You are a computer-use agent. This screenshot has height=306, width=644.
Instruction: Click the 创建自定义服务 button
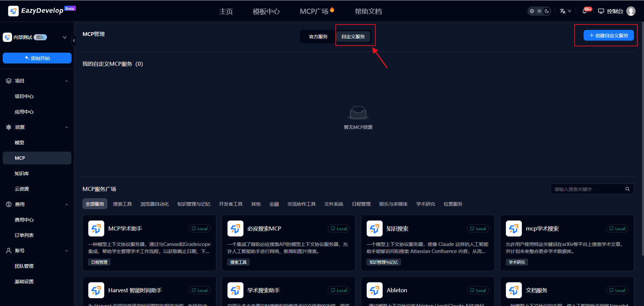[x=608, y=36]
